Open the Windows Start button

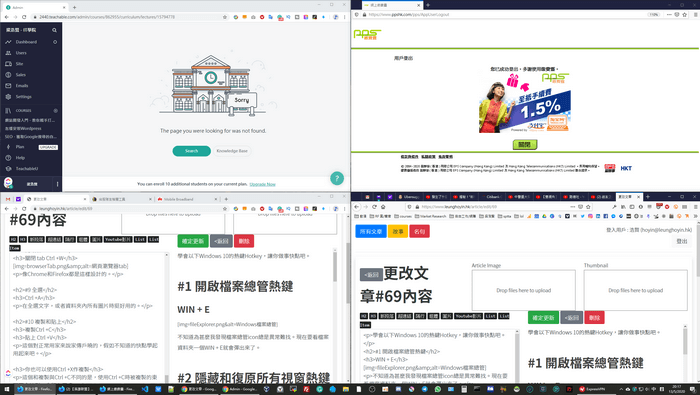[6, 389]
